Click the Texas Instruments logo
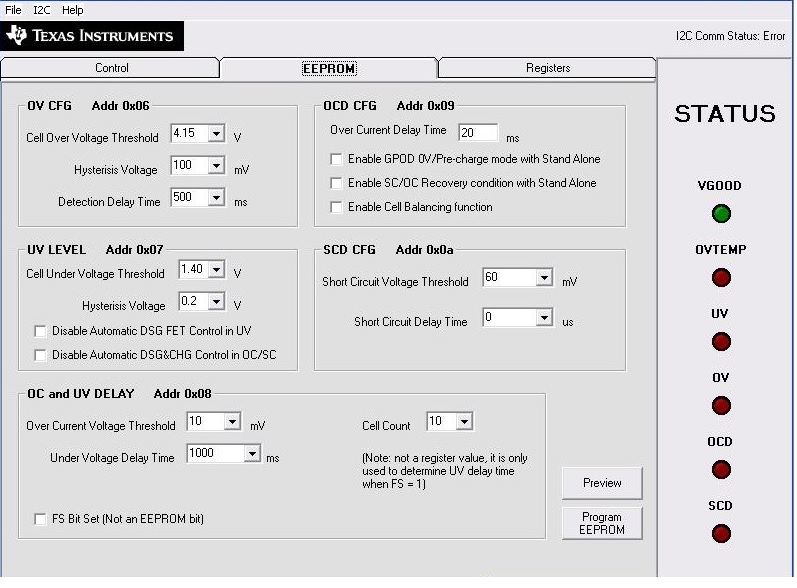 click(90, 36)
